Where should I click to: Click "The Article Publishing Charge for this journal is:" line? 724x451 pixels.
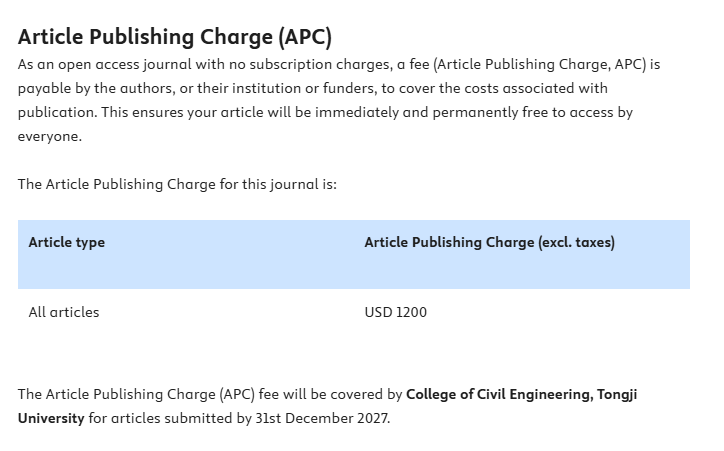click(177, 184)
